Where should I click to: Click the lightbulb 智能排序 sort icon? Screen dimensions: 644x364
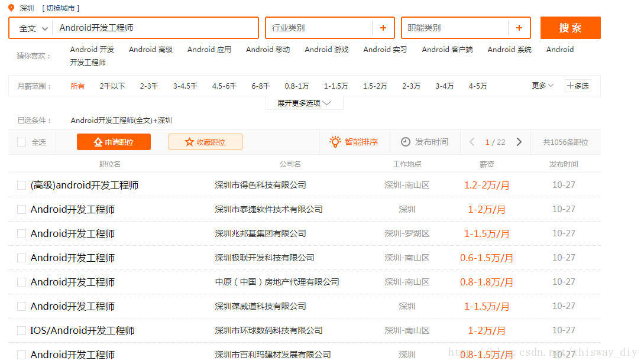[x=335, y=142]
